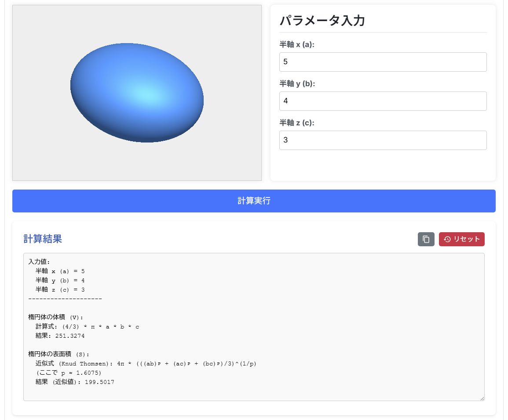This screenshot has height=420, width=508.
Task: Click the blue 3D ellipsoid preview
Action: click(137, 93)
